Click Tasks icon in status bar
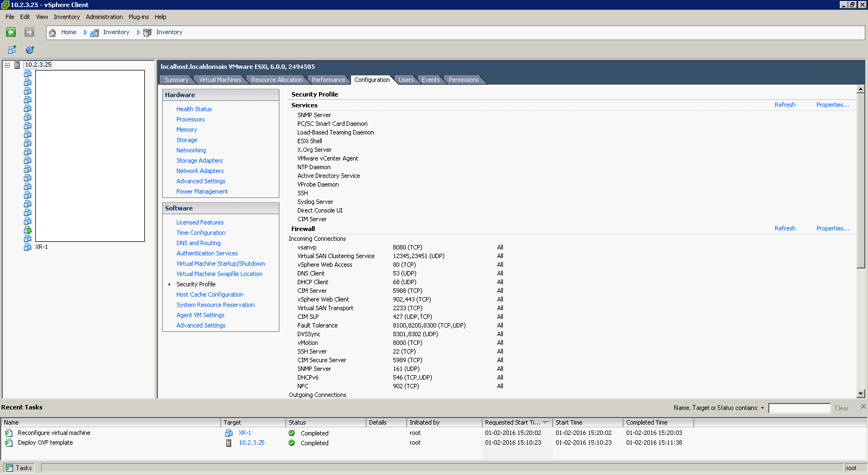The width and height of the screenshot is (868, 475). (x=9, y=468)
